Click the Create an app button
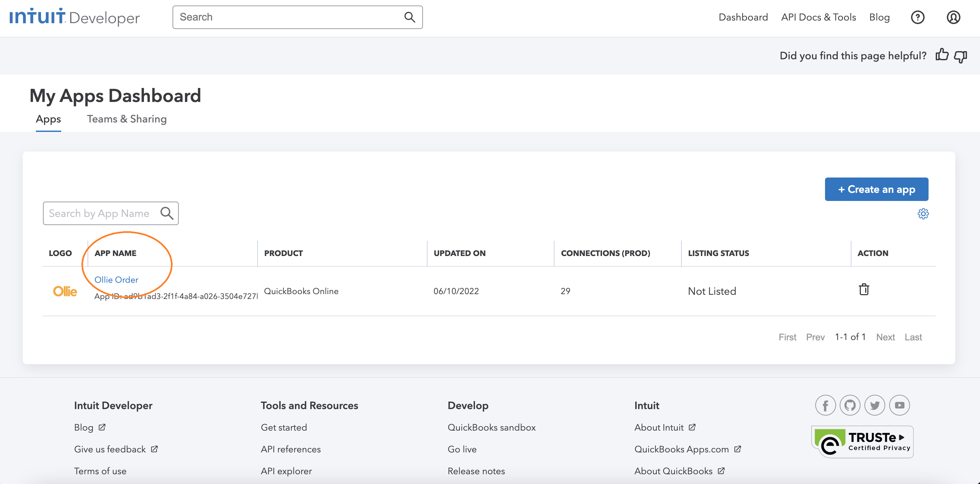 point(876,189)
